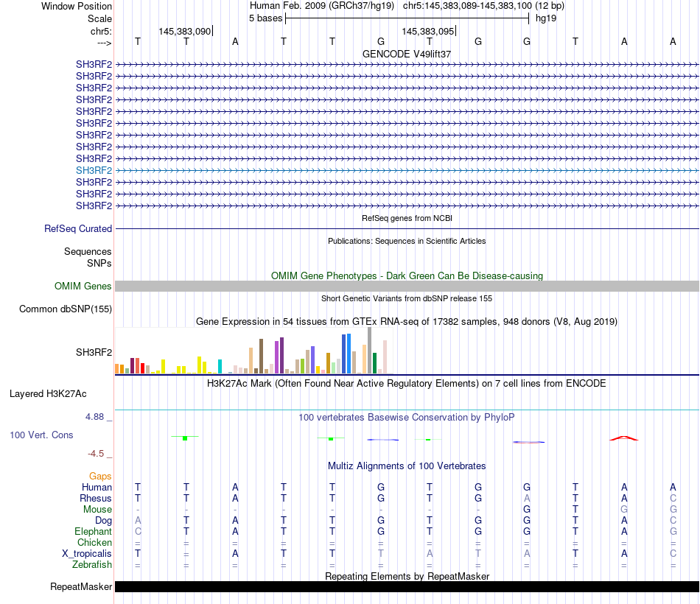Viewport: 700px width, 604px height.
Task: Click the OMIM Genes track label
Action: click(83, 286)
